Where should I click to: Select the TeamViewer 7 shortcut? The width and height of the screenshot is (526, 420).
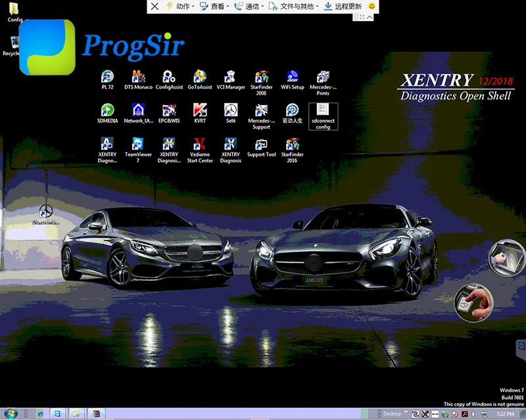pos(138,151)
